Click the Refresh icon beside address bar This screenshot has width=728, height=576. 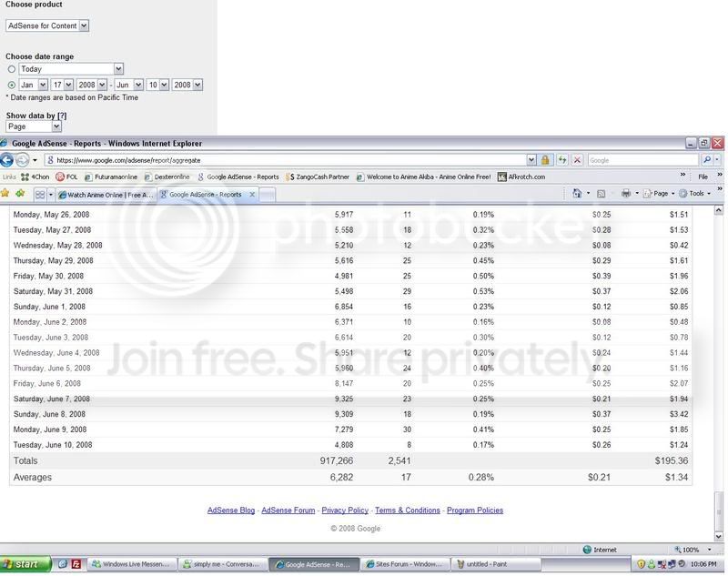tap(562, 160)
